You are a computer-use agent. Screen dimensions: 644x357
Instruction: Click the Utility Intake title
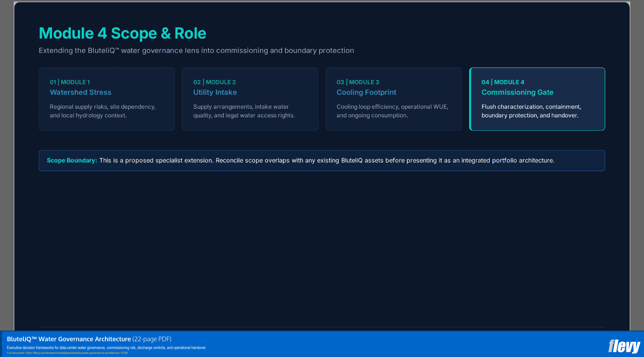215,92
